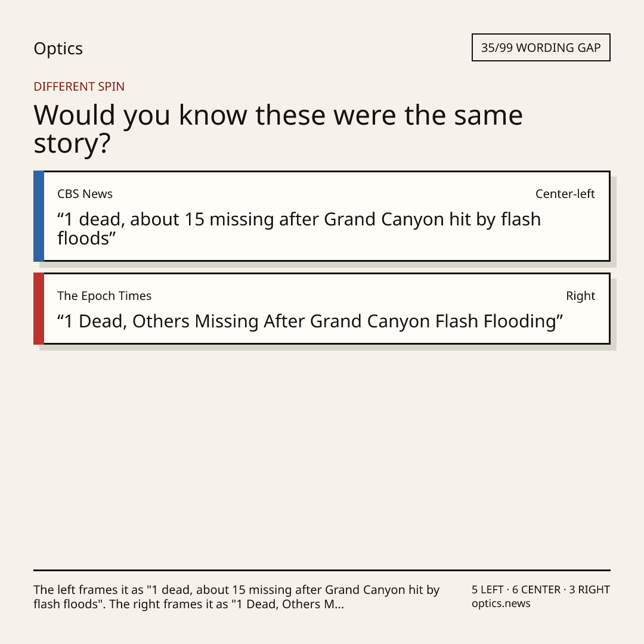The width and height of the screenshot is (644, 644).
Task: Click The Epoch Times source name
Action: pos(104,296)
